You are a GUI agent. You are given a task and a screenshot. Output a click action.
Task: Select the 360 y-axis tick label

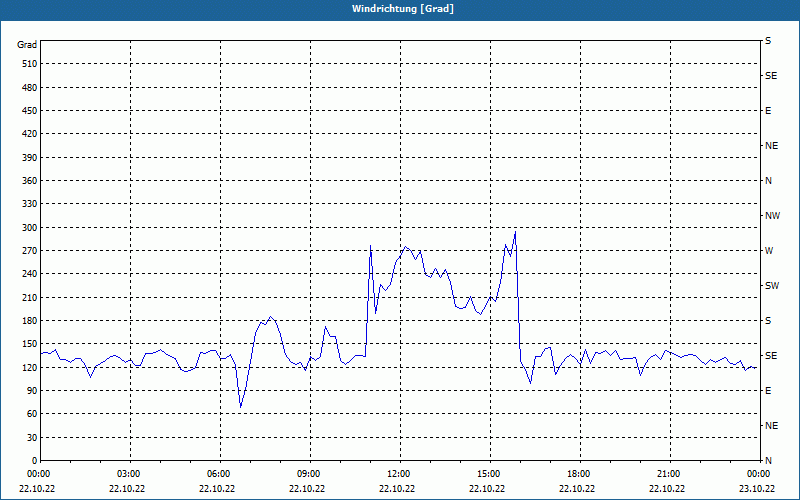30,181
